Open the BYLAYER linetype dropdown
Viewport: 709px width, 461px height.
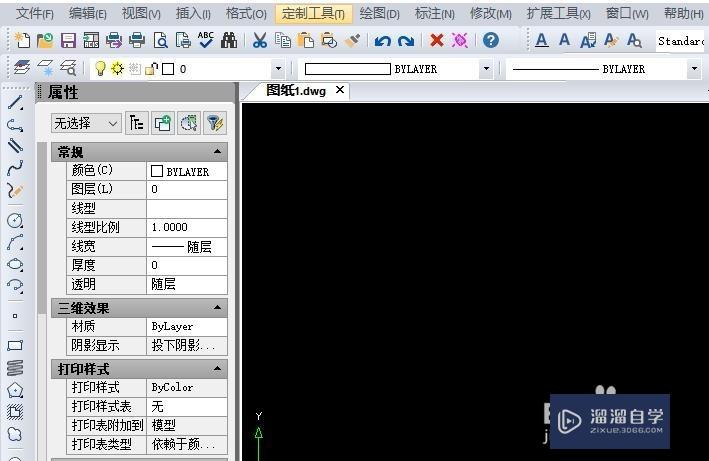694,69
